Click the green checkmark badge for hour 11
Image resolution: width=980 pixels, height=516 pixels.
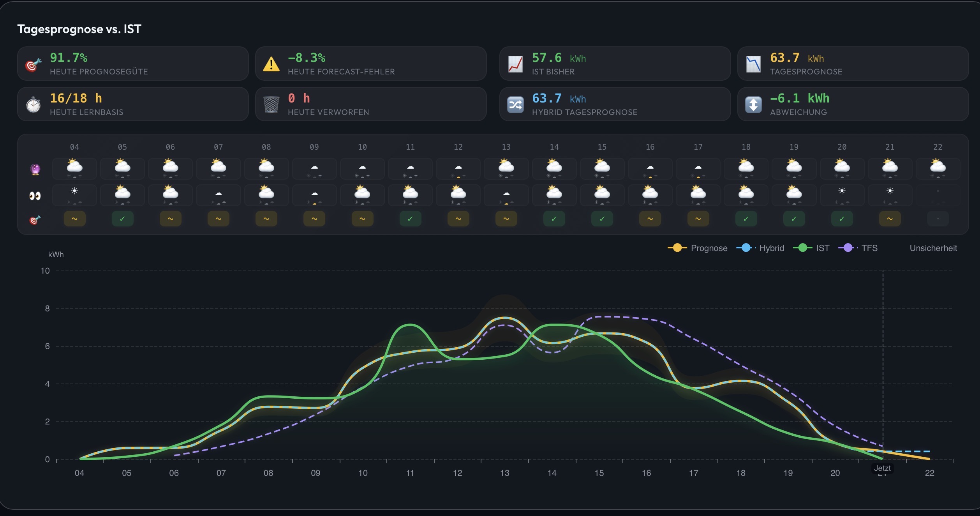click(x=410, y=219)
